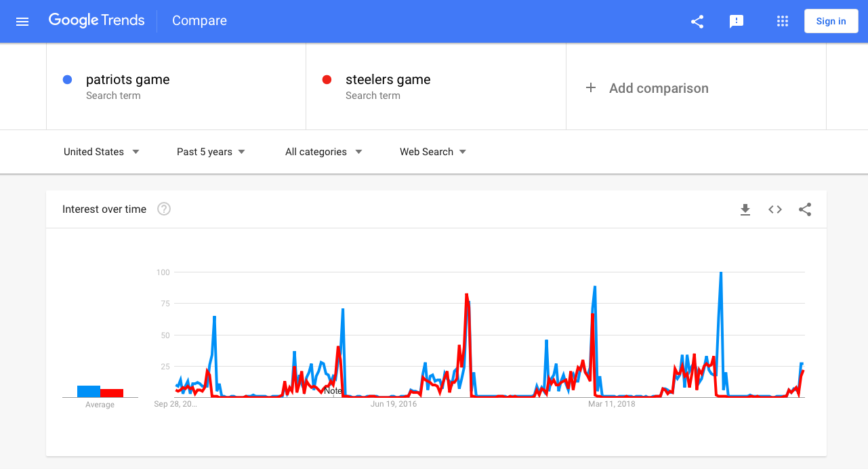
Task: Open the Web Search type selector
Action: (432, 151)
